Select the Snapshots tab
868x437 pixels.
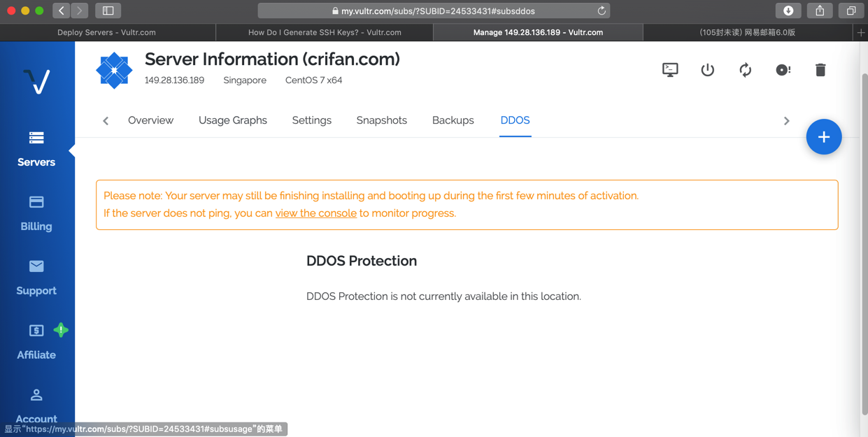[x=381, y=120]
